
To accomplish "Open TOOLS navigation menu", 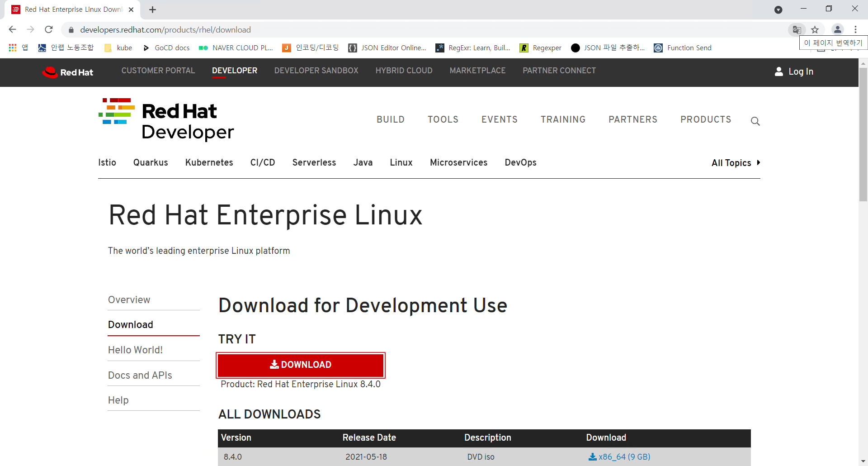I will coord(443,119).
